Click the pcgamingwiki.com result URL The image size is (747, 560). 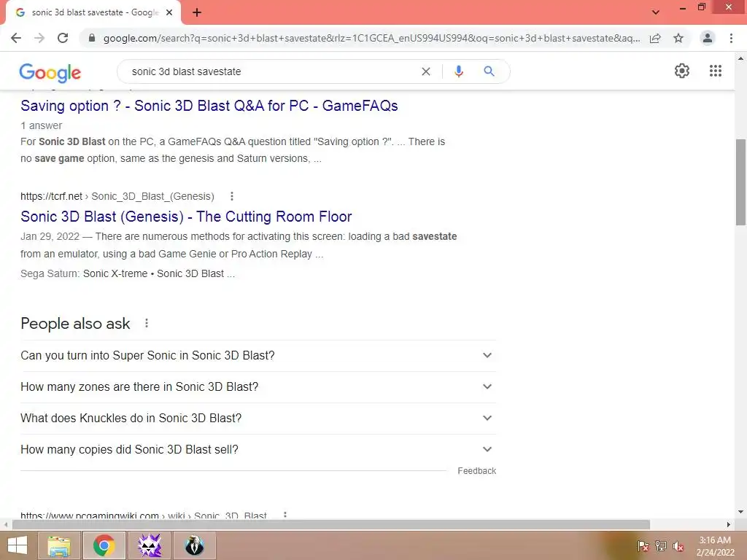point(144,516)
